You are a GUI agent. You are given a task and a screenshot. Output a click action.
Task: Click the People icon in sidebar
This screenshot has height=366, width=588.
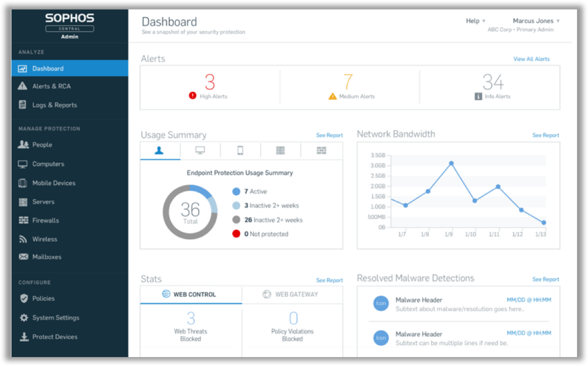pos(23,145)
